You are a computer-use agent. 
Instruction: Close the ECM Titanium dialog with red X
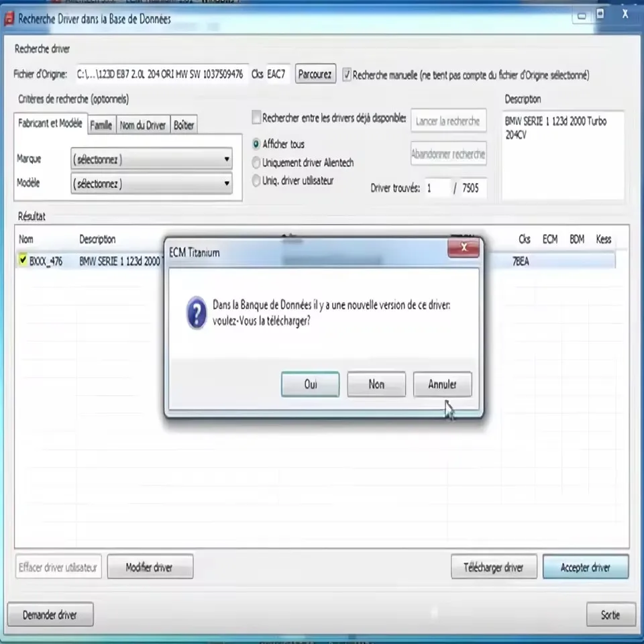click(x=464, y=248)
